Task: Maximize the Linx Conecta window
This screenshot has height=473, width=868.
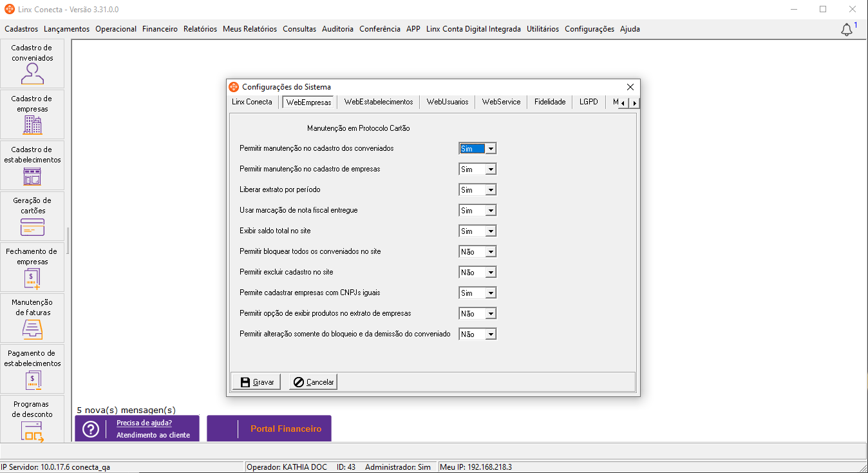Action: [x=823, y=10]
